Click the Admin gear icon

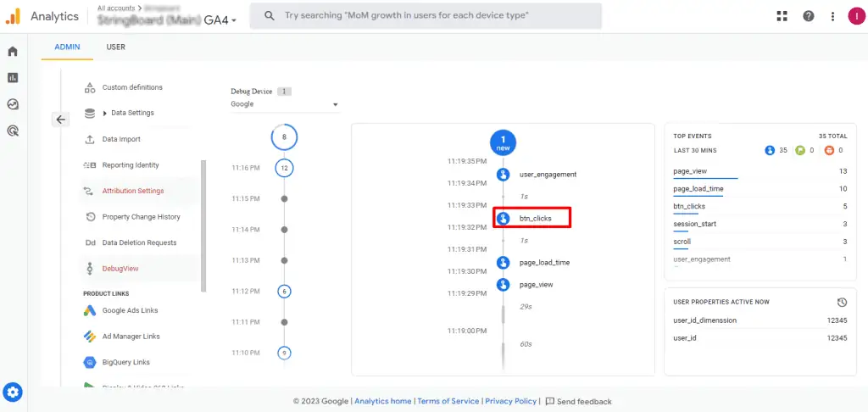point(14,393)
